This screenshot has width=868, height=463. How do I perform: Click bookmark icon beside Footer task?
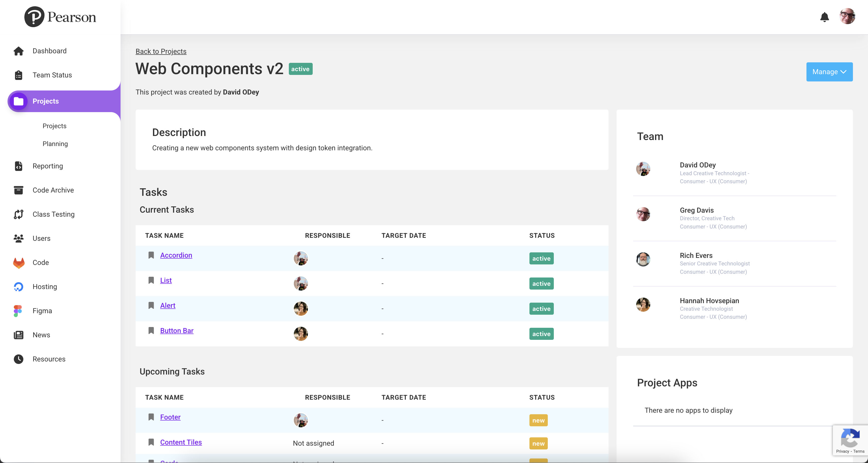(151, 417)
